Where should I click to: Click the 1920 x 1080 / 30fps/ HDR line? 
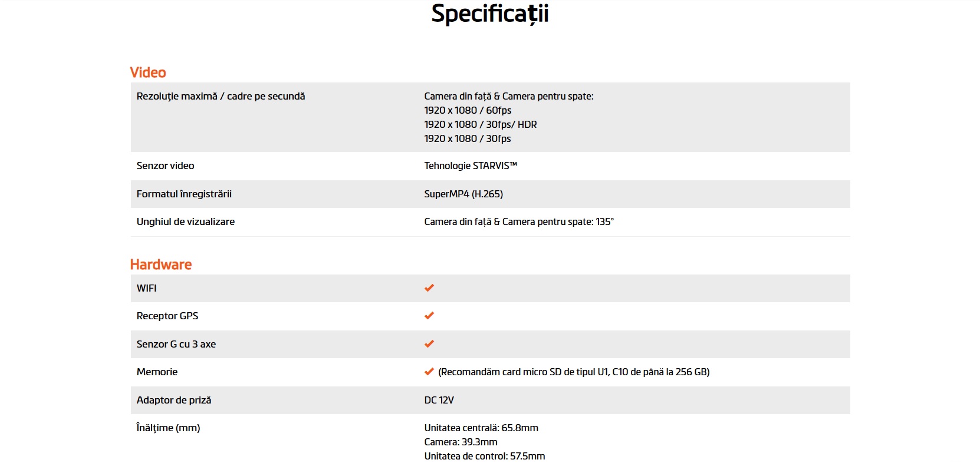coord(481,124)
